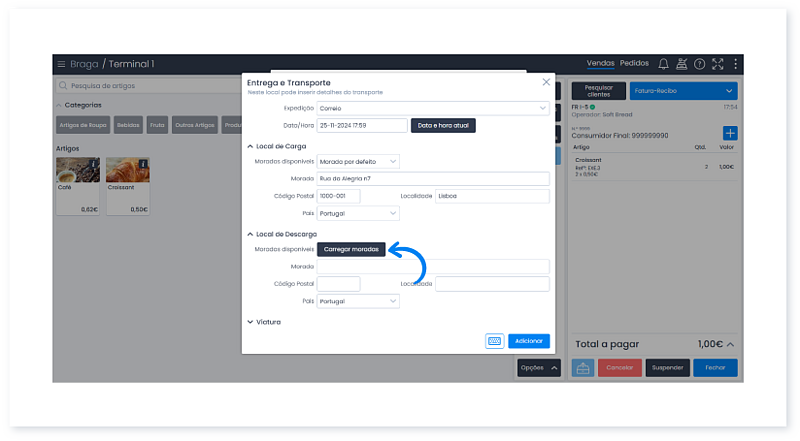The width and height of the screenshot is (800, 441).
Task: Open the cash register icon in header
Action: 681,64
